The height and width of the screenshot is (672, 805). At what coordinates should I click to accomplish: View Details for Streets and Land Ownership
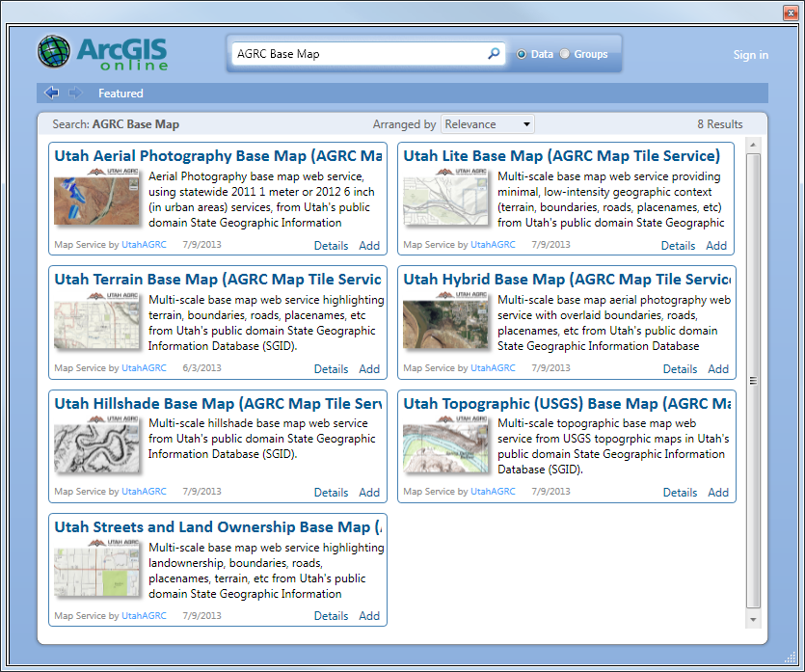(331, 615)
